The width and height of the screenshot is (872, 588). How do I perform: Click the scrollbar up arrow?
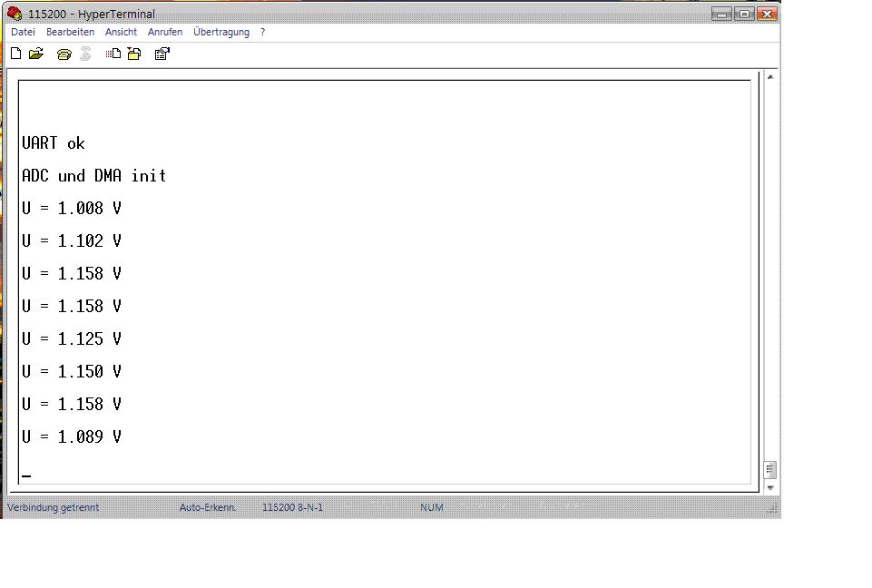click(770, 77)
